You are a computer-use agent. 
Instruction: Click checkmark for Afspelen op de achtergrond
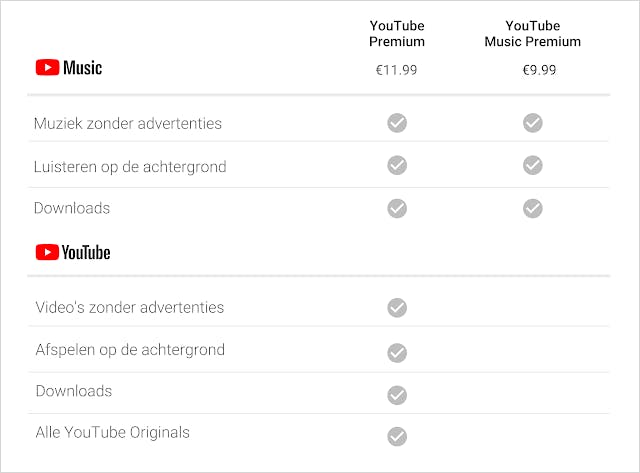[397, 352]
